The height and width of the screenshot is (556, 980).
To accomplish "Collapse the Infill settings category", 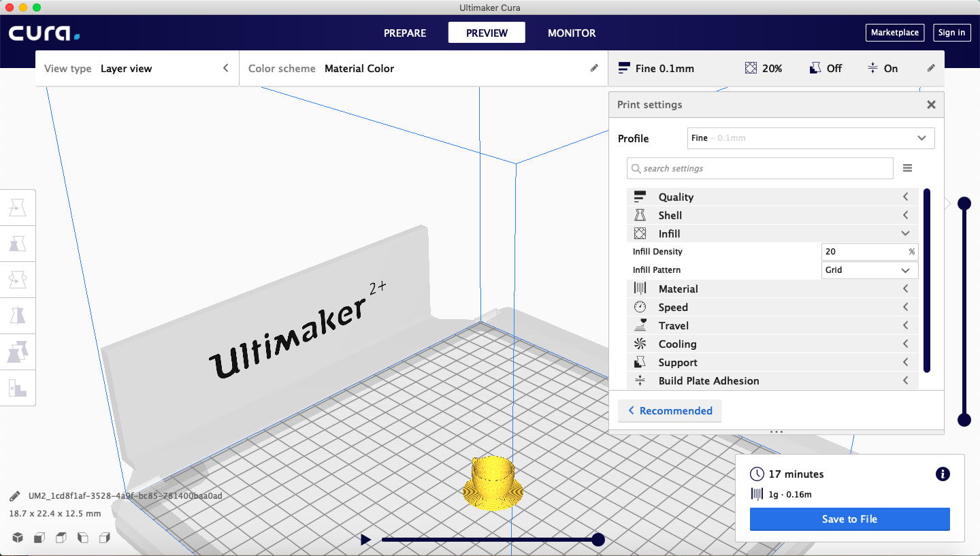I will point(772,233).
